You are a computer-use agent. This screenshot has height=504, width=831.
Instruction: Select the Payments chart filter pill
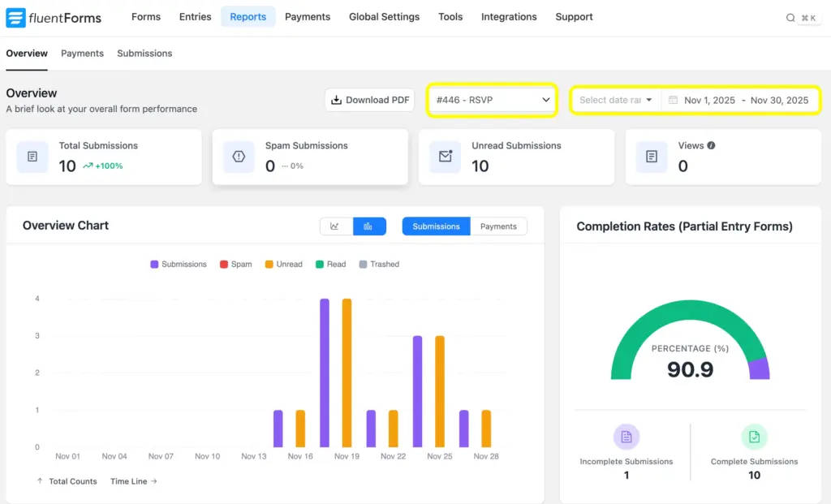point(499,226)
